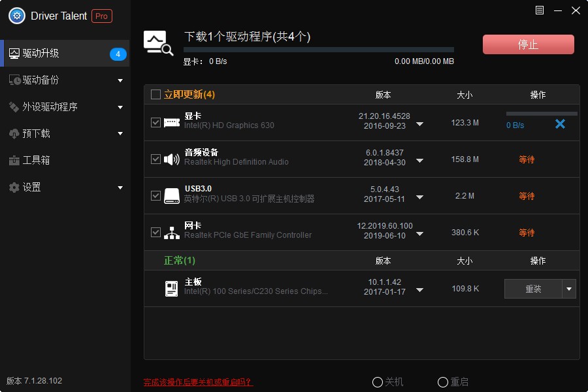The height and width of the screenshot is (392, 588).
Task: Expand the 外设驱动程序 sidebar arrow
Action: coord(120,107)
